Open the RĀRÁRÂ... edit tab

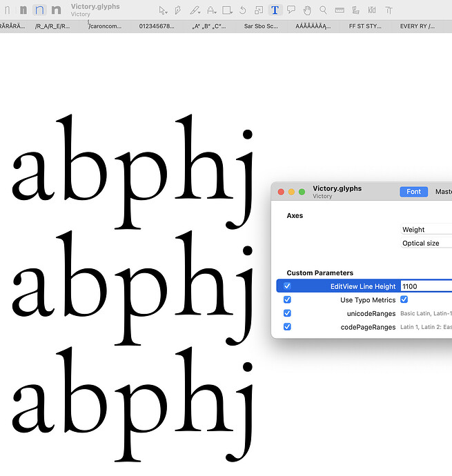tap(12, 26)
